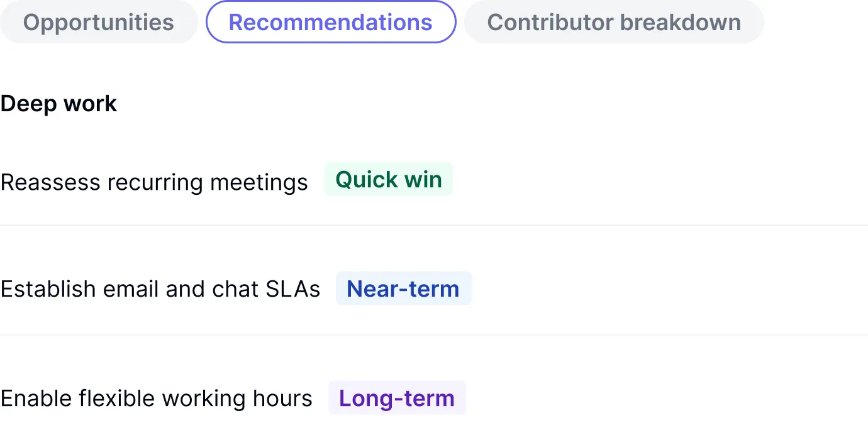Click the divider line below Reassess recurring meetings
Screen dimensions: 868x445
434,225
